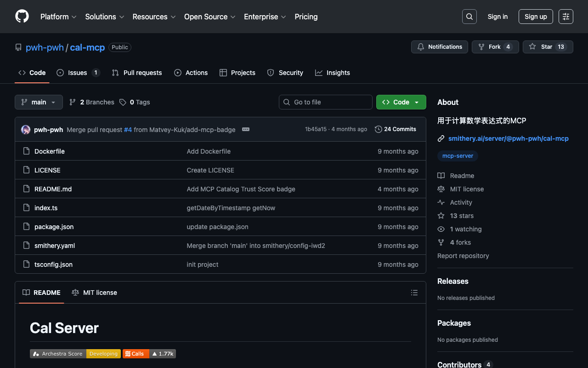The width and height of the screenshot is (588, 368).
Task: Toggle Notifications for this repository
Action: click(x=440, y=47)
